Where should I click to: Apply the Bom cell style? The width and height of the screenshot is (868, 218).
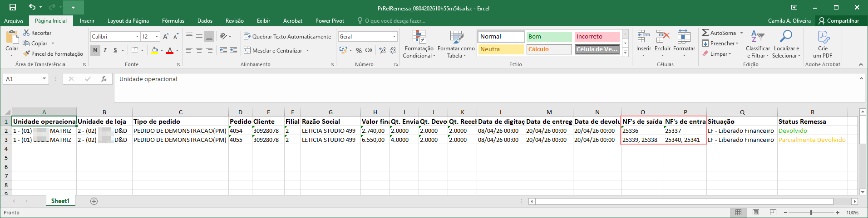click(549, 37)
